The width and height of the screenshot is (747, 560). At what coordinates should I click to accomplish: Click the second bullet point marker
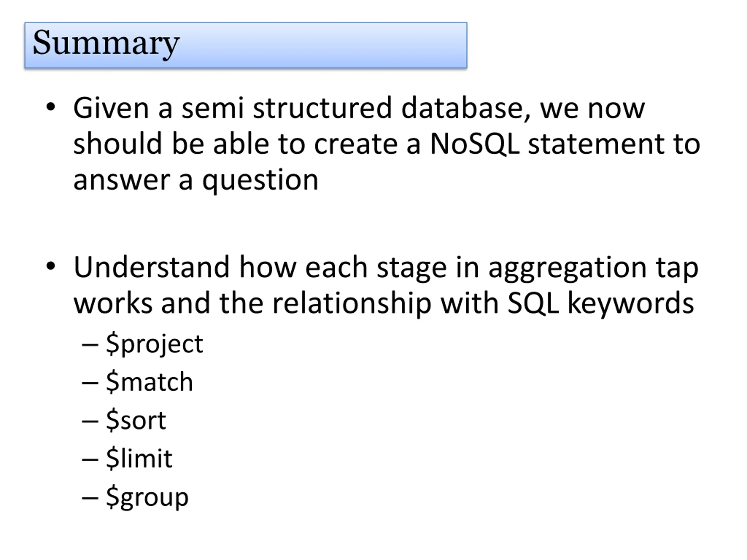[x=51, y=267]
